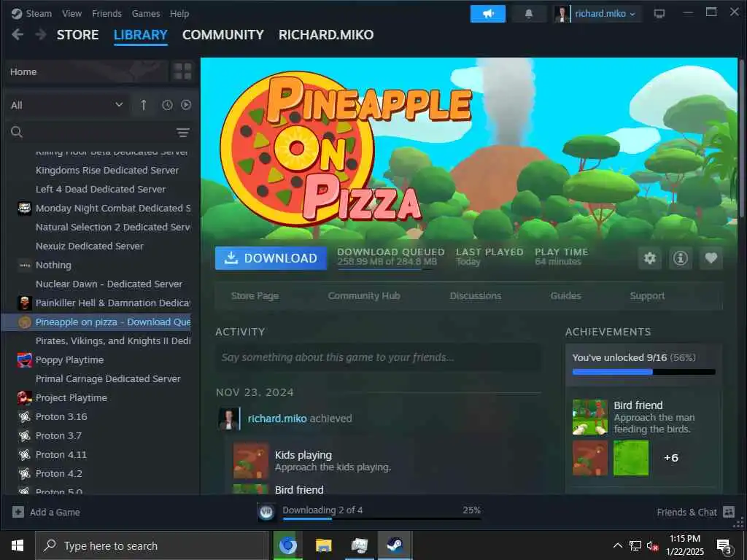The image size is (747, 560).
Task: Click the blue DOWNLOAD button
Action: 271,258
